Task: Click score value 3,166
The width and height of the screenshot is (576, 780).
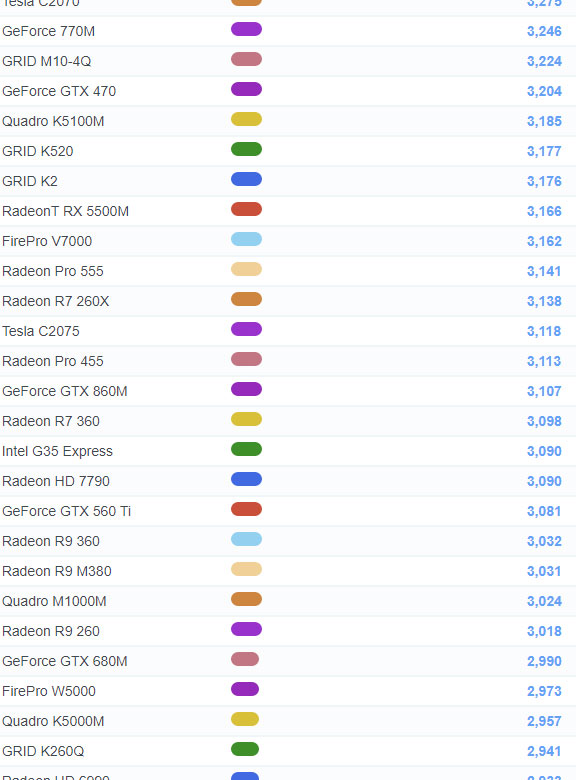Action: pyautogui.click(x=544, y=211)
